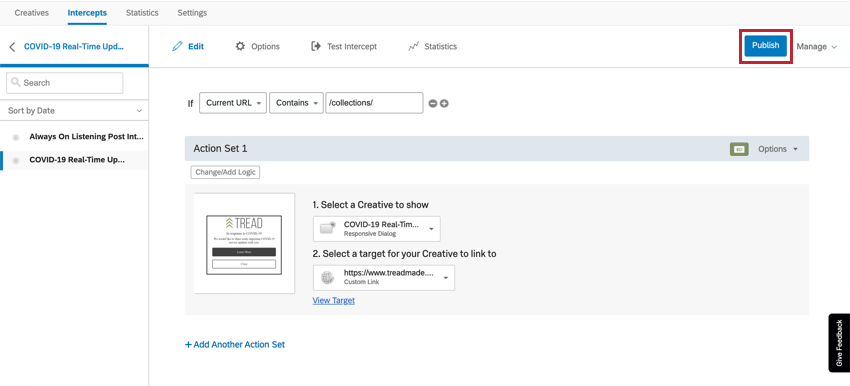850x386 pixels.
Task: Click status dot beside COVID-19 Real-Time Up... list item
Action: point(16,160)
